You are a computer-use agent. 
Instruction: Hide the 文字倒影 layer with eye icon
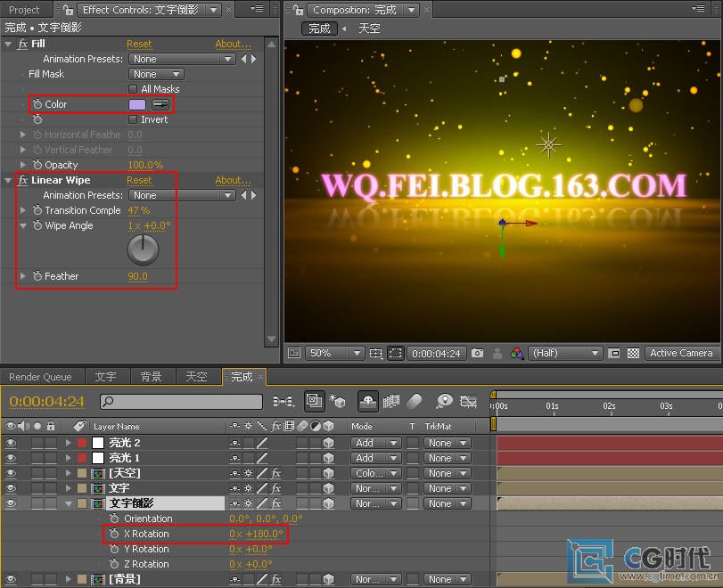(10, 503)
